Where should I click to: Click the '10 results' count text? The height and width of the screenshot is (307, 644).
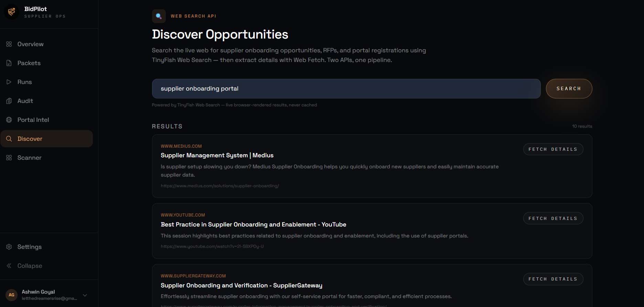tap(582, 126)
